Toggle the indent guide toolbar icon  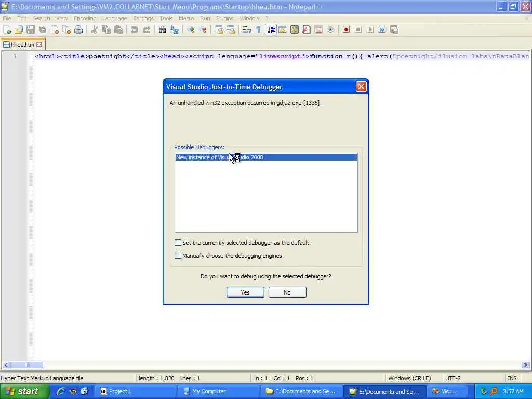[x=271, y=30]
